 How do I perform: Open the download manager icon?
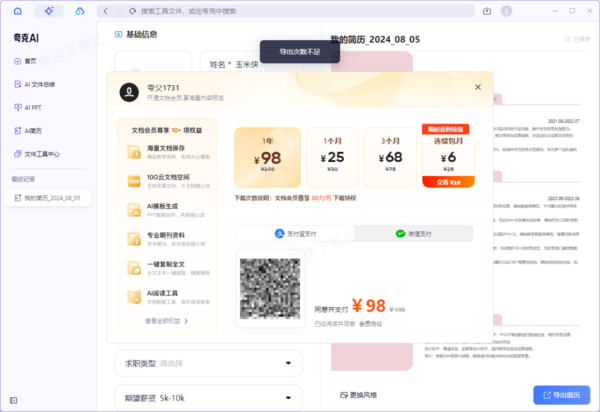click(487, 11)
